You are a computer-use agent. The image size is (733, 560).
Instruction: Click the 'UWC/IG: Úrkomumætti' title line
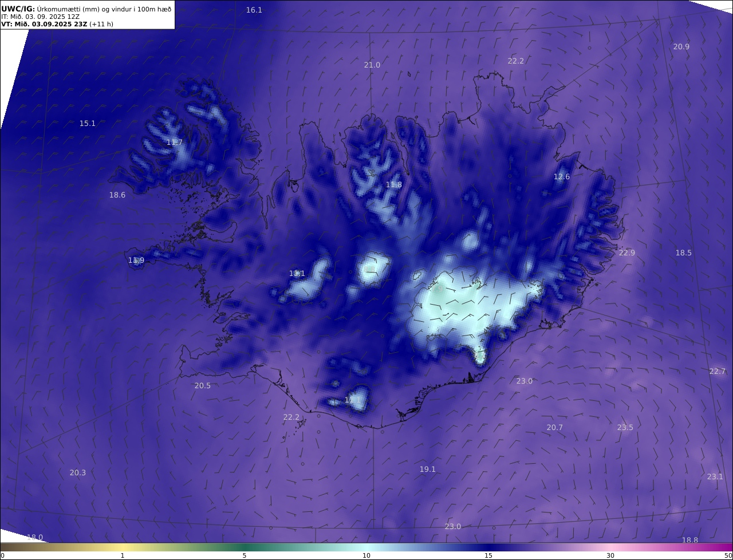(86, 9)
